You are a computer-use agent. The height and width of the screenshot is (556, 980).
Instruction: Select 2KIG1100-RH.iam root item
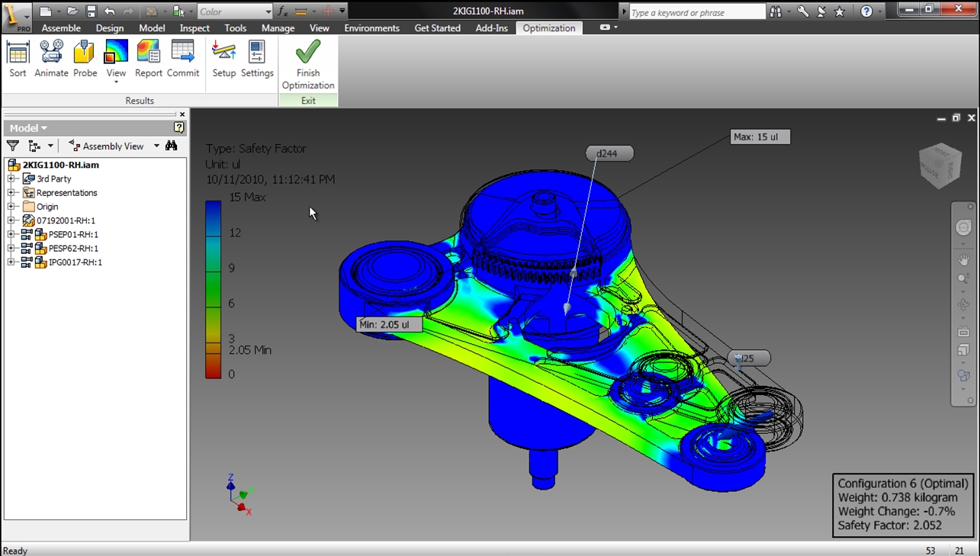point(60,165)
